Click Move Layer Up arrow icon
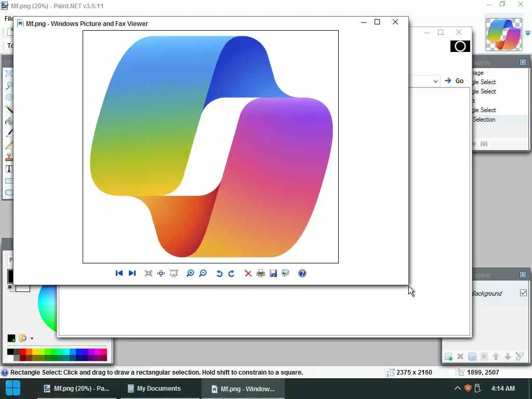 [x=496, y=356]
